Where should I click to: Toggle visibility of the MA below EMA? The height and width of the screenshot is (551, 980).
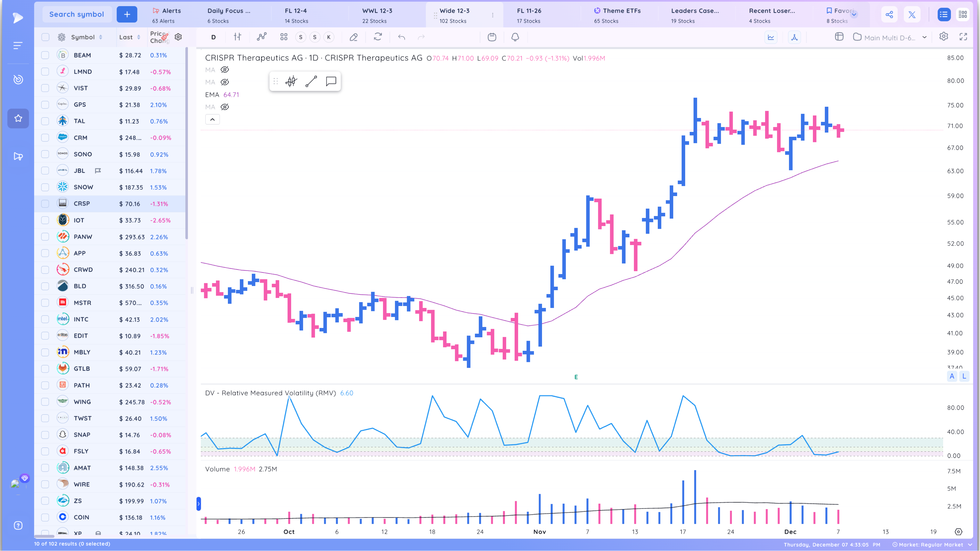point(225,107)
